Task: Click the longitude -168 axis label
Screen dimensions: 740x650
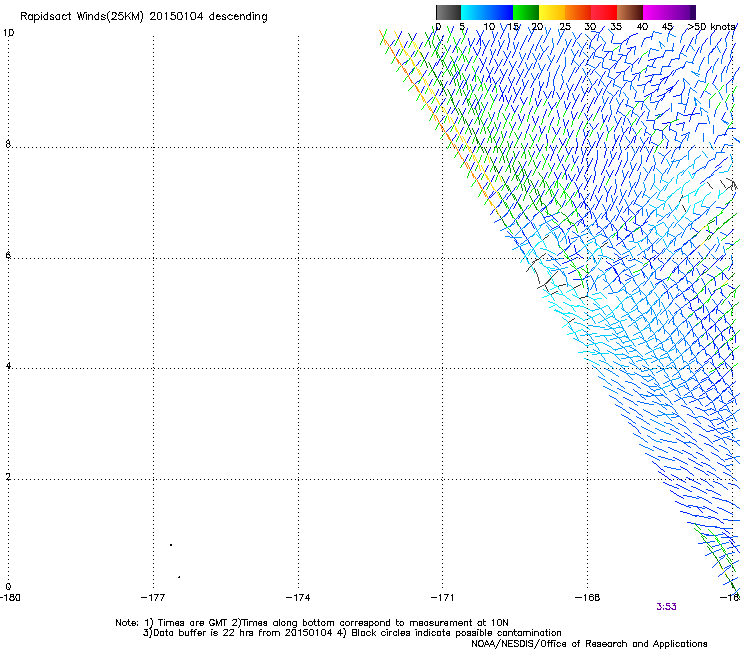Action: coord(587,598)
